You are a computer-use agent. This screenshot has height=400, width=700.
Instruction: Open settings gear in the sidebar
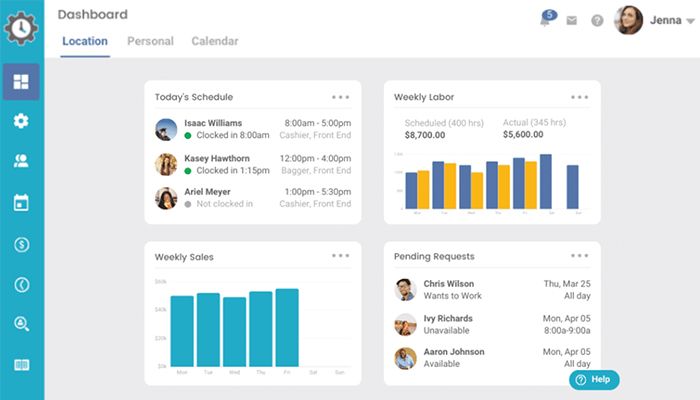point(21,121)
